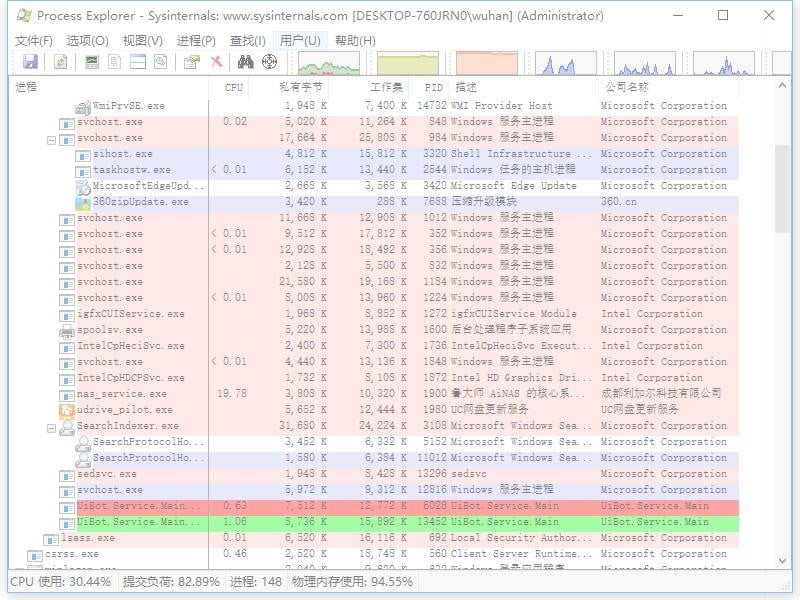The height and width of the screenshot is (600, 800).
Task: Sort by the CPU column header
Action: click(x=229, y=87)
